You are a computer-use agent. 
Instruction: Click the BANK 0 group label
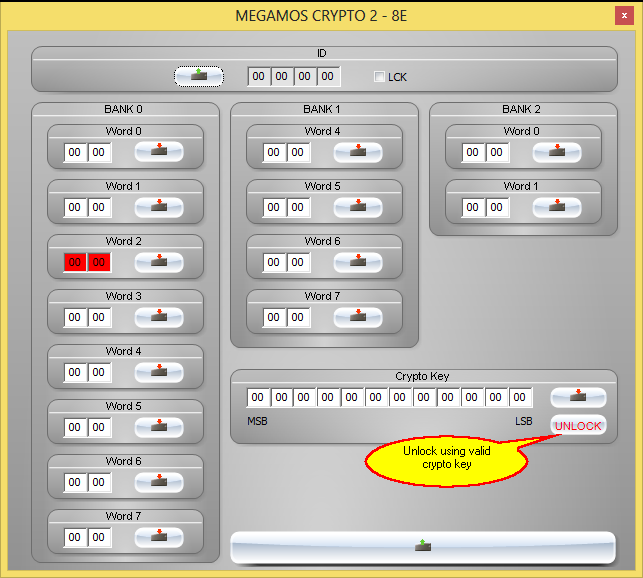[x=123, y=109]
